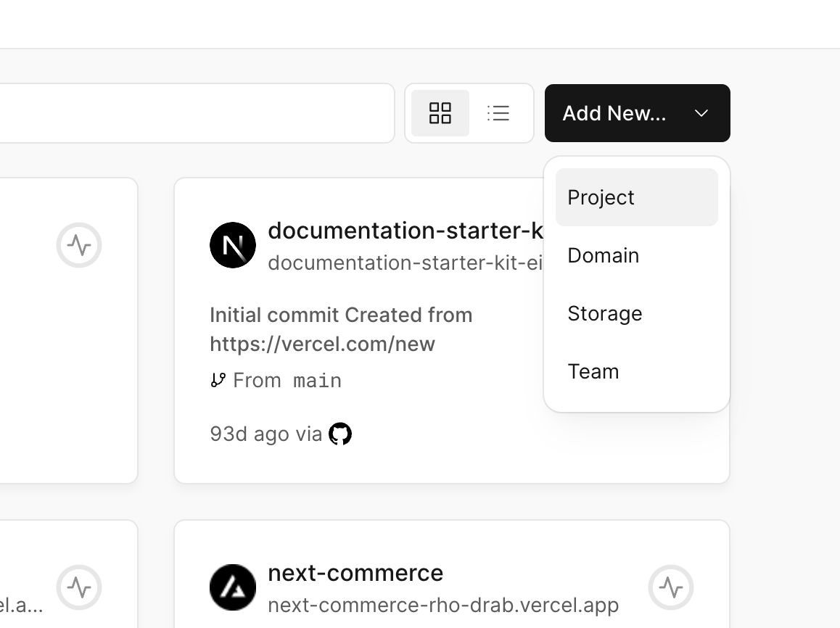Screen dimensions: 840x628
Task: Expand the Add New dropdown chevron
Action: coord(701,113)
